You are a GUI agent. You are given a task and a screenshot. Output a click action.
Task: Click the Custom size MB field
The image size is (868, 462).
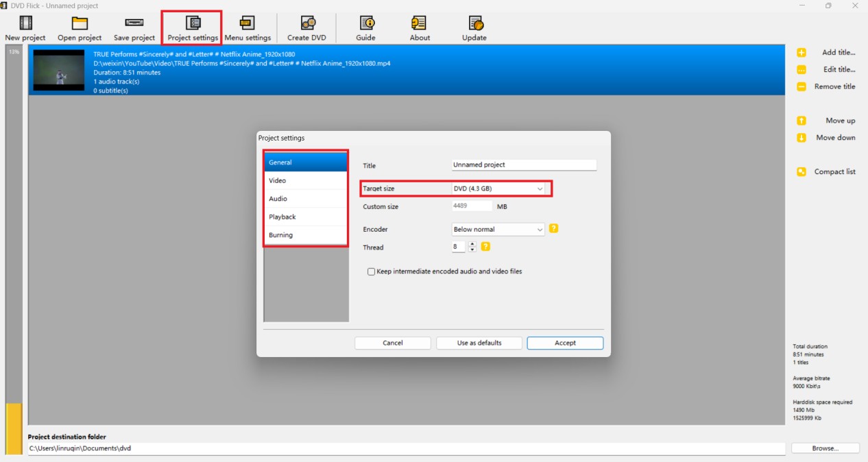point(472,206)
